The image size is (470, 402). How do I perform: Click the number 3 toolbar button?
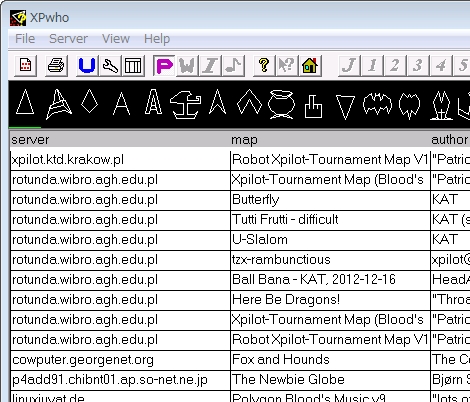pyautogui.click(x=418, y=65)
